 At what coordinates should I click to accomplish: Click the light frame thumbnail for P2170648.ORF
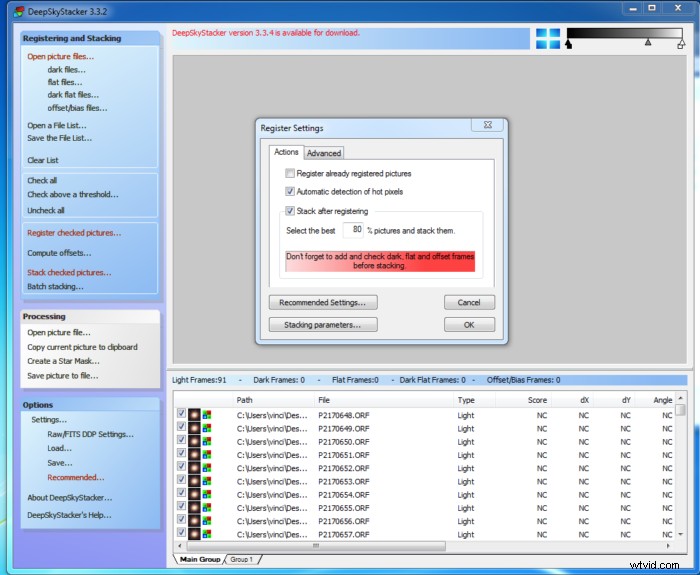pos(194,414)
